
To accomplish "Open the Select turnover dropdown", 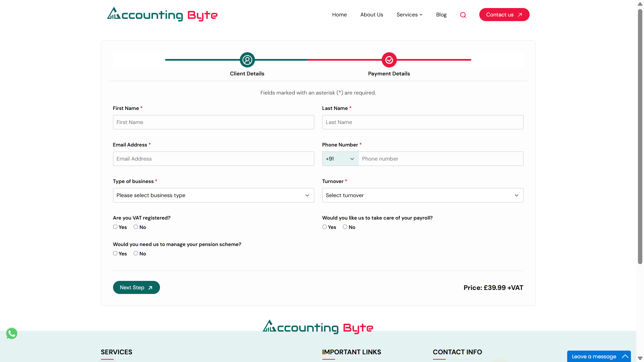I will (422, 195).
